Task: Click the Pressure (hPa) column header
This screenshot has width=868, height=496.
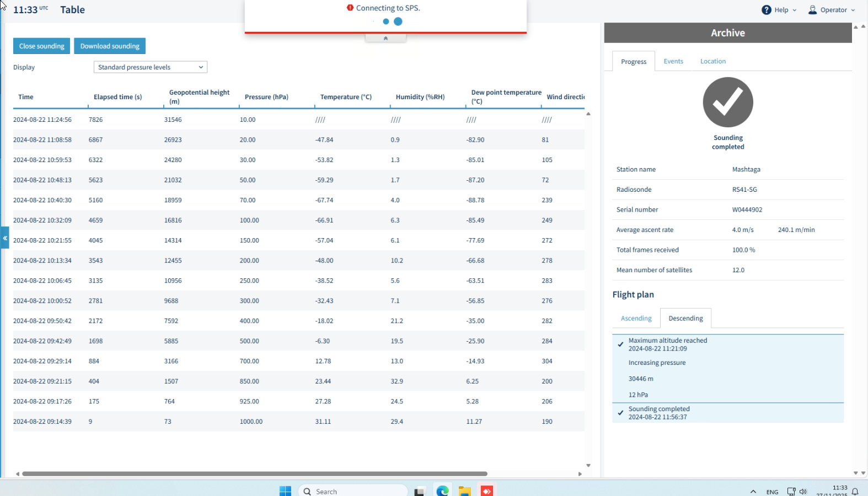Action: point(266,97)
